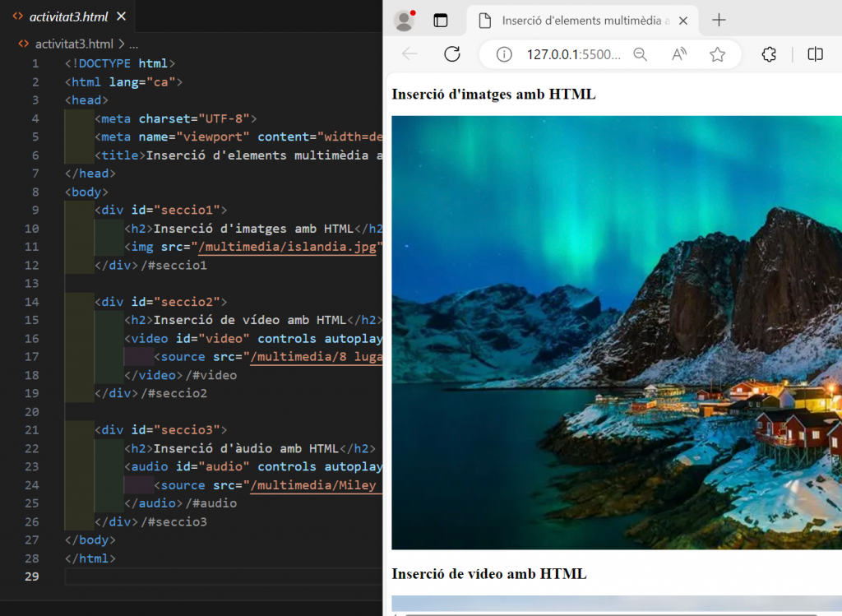
Task: Open split screen view in Edge
Action: tap(814, 54)
